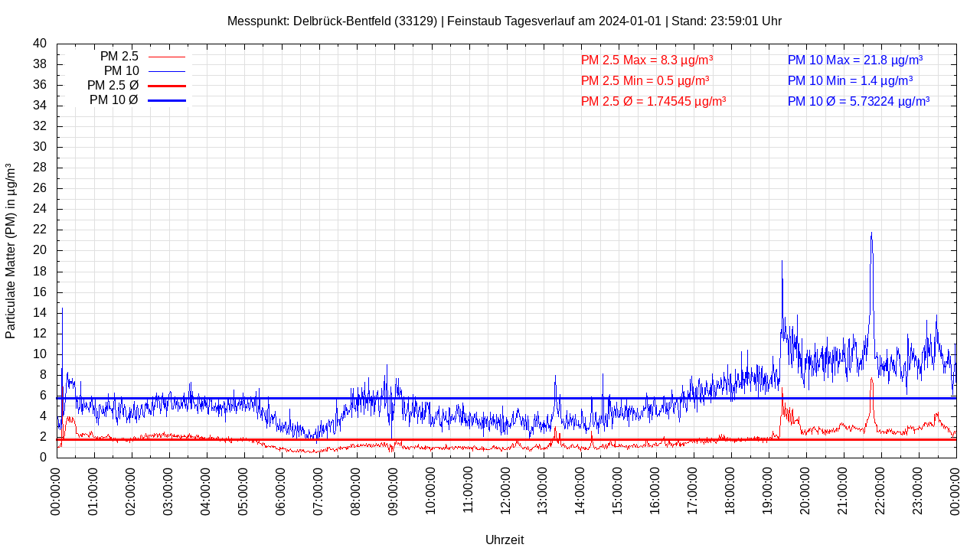Click the PM 2.5 red legend line sample
980x551 pixels.
166,57
